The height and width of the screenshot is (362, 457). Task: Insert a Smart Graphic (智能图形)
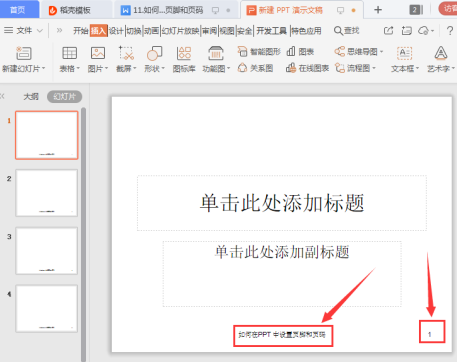259,52
